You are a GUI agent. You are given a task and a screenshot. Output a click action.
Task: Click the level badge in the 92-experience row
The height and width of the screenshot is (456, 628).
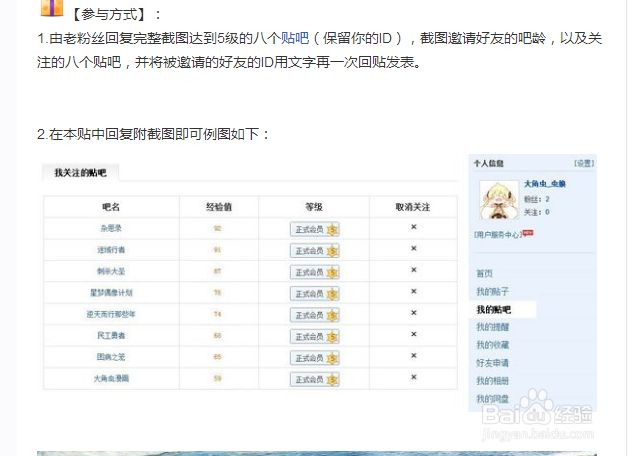pos(315,229)
